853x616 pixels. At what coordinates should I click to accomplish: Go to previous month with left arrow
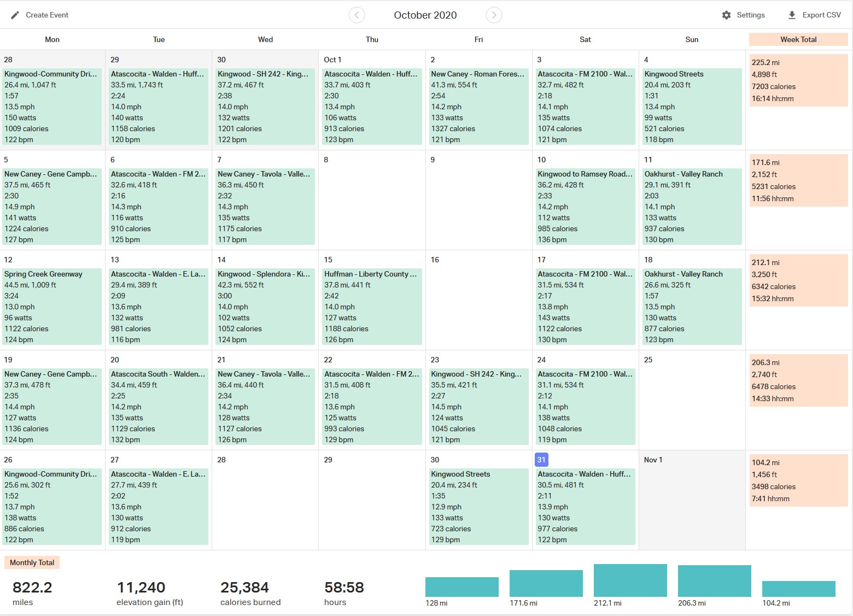coord(357,15)
